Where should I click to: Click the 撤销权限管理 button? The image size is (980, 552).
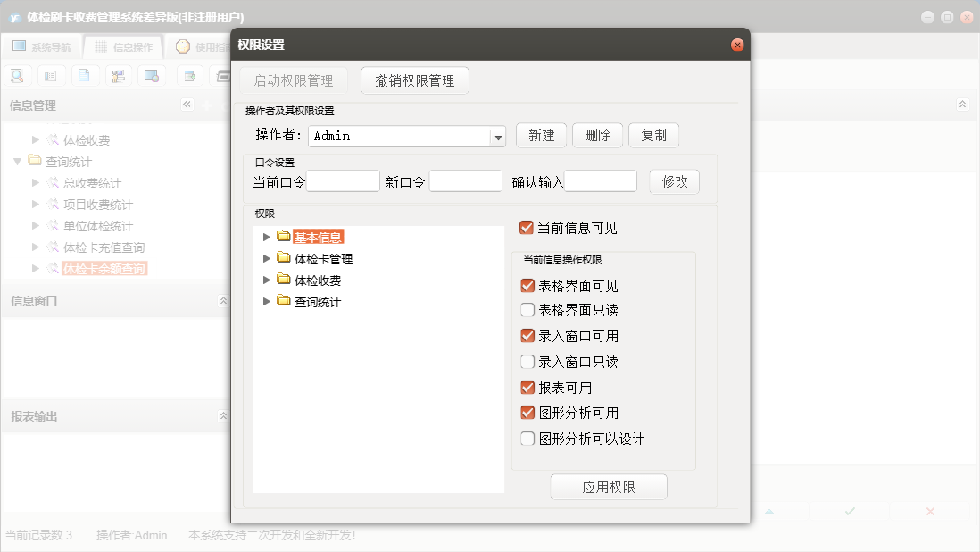point(415,80)
